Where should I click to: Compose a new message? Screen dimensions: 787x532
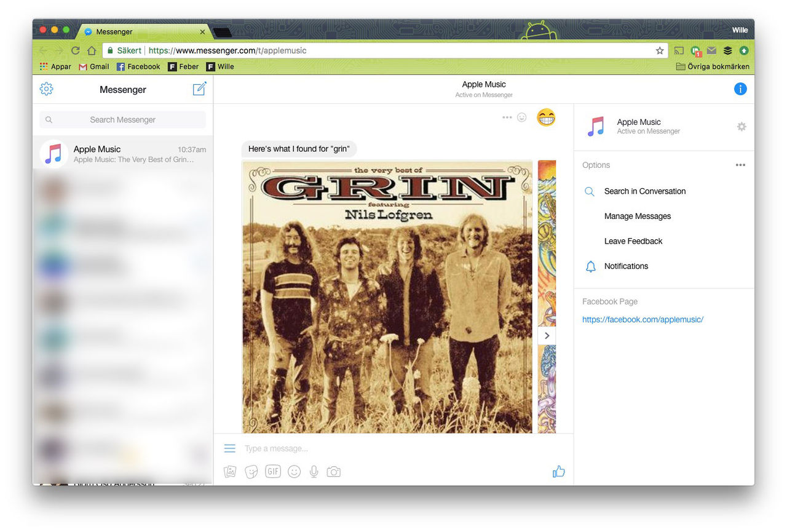pyautogui.click(x=199, y=89)
